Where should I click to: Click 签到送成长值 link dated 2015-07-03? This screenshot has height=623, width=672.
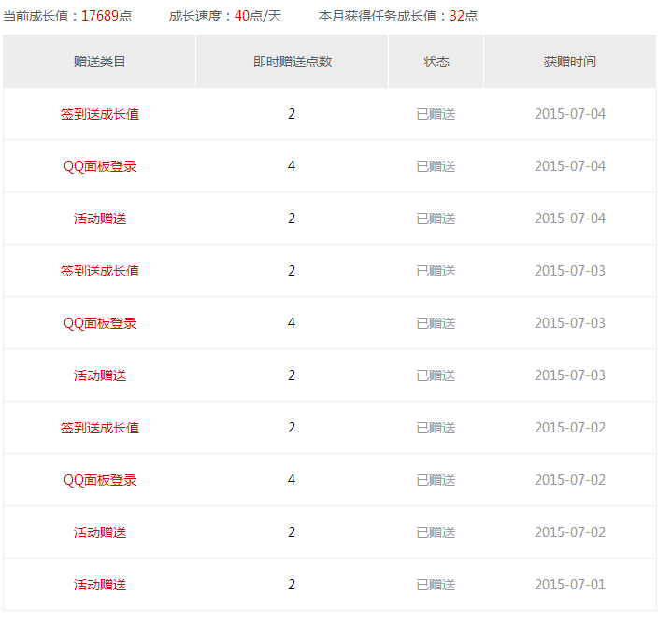(x=100, y=271)
